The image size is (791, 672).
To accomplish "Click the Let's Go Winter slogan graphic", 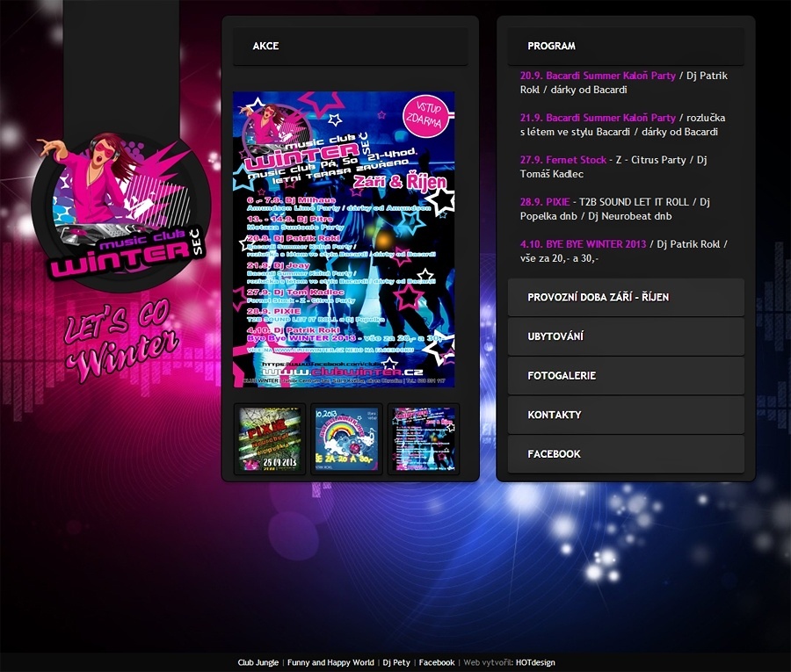I will tap(121, 341).
